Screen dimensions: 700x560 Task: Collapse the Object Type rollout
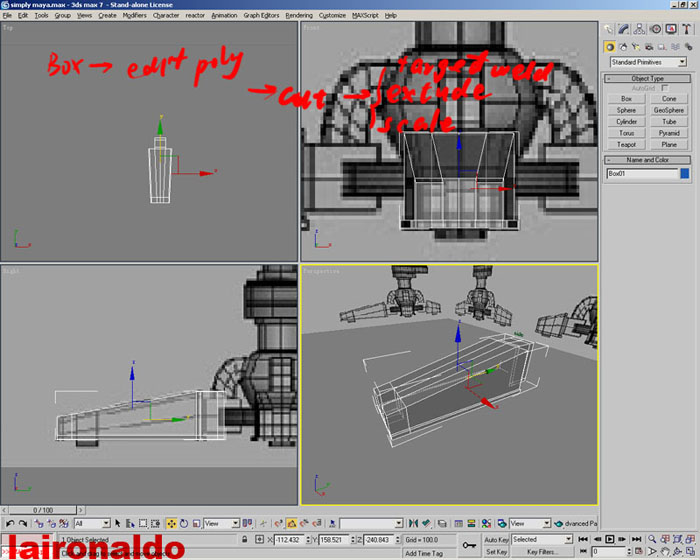[x=648, y=78]
